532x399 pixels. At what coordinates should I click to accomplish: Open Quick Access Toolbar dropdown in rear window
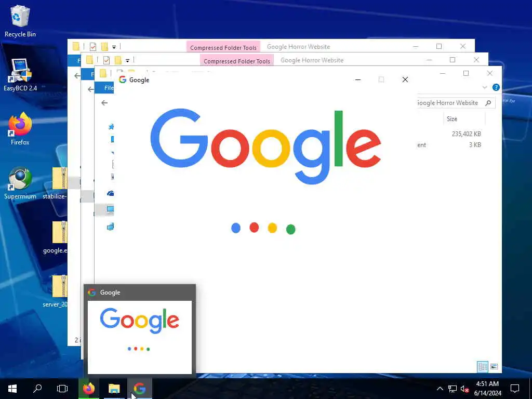[x=114, y=47]
